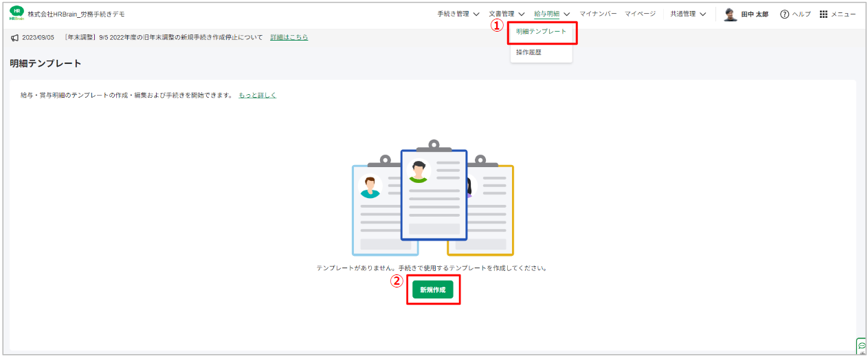Expand the 手続き管理 dropdown
This screenshot has height=359, width=868.
point(458,14)
